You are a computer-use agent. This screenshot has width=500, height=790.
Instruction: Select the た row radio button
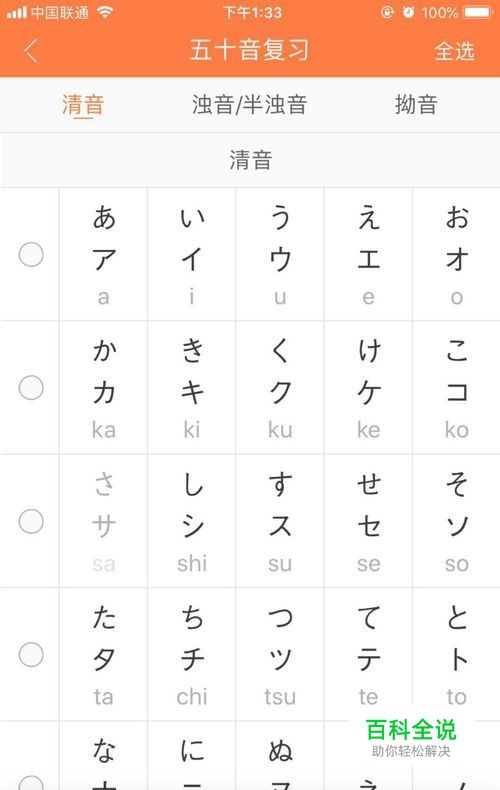[31, 654]
